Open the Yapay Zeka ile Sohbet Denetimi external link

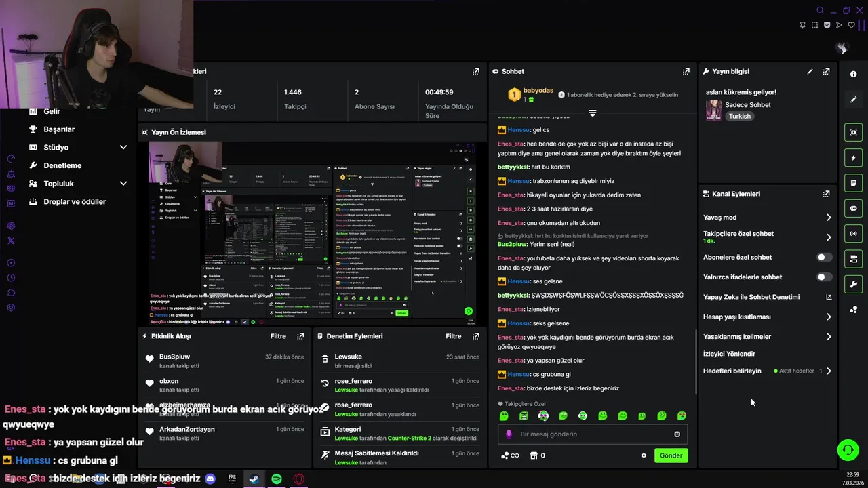pyautogui.click(x=829, y=297)
